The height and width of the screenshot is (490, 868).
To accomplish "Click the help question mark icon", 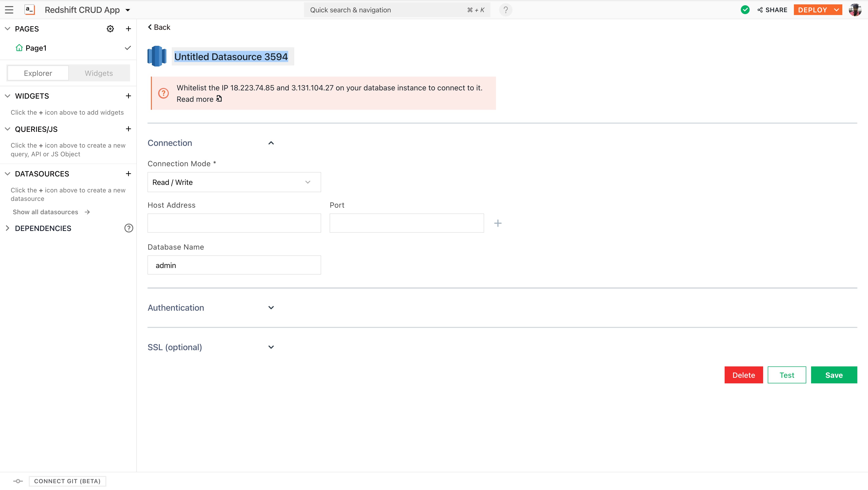I will click(x=505, y=10).
